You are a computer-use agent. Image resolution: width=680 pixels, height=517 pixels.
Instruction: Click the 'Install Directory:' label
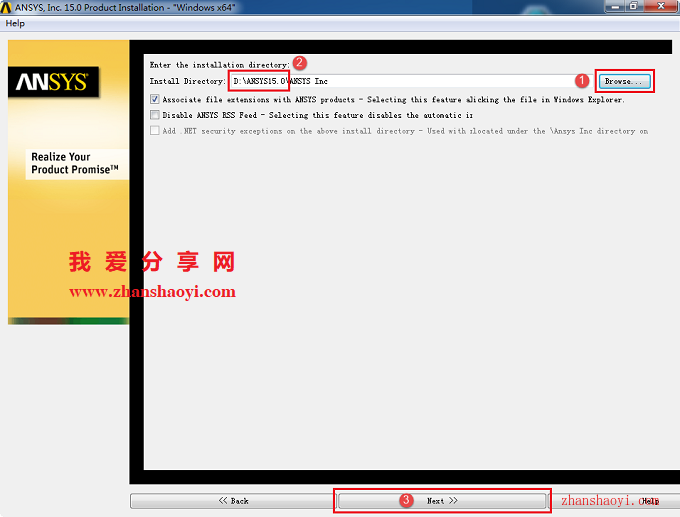[x=187, y=81]
